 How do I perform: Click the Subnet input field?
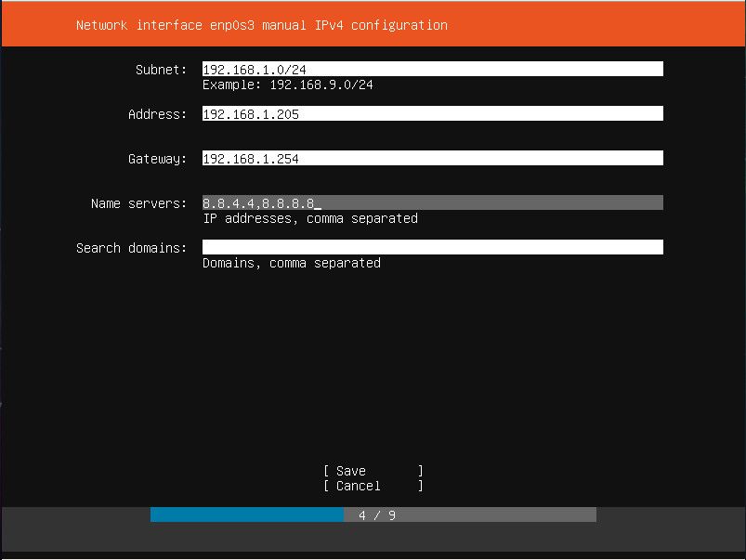(x=432, y=69)
